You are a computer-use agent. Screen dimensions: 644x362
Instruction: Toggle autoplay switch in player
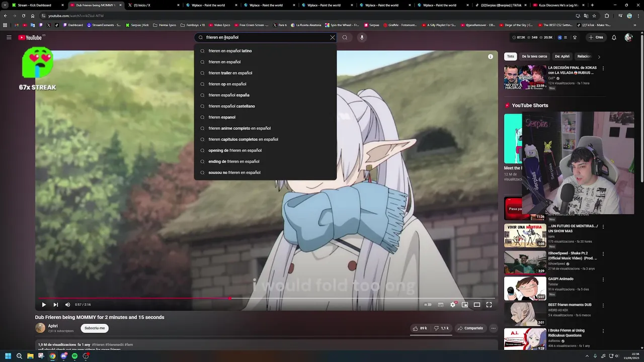click(x=428, y=305)
